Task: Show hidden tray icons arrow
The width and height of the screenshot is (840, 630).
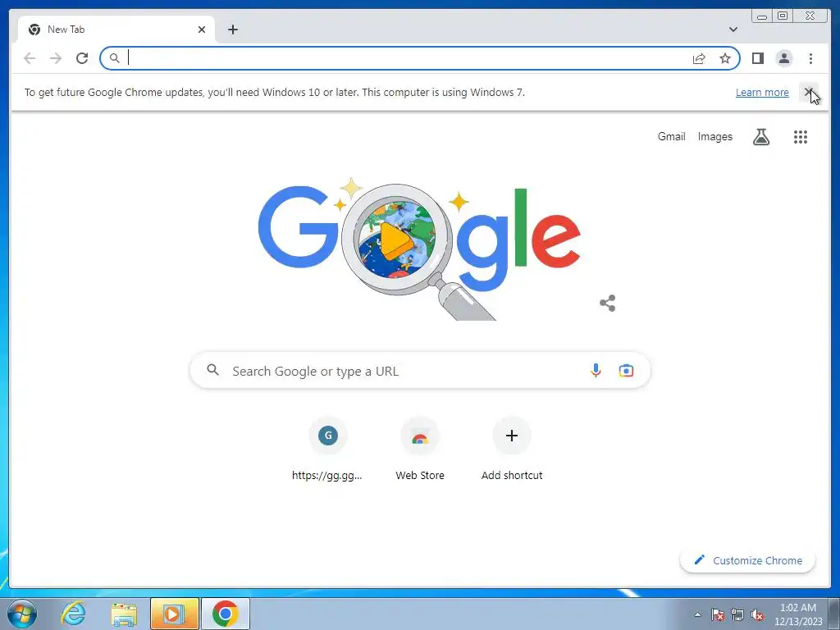Action: [697, 614]
